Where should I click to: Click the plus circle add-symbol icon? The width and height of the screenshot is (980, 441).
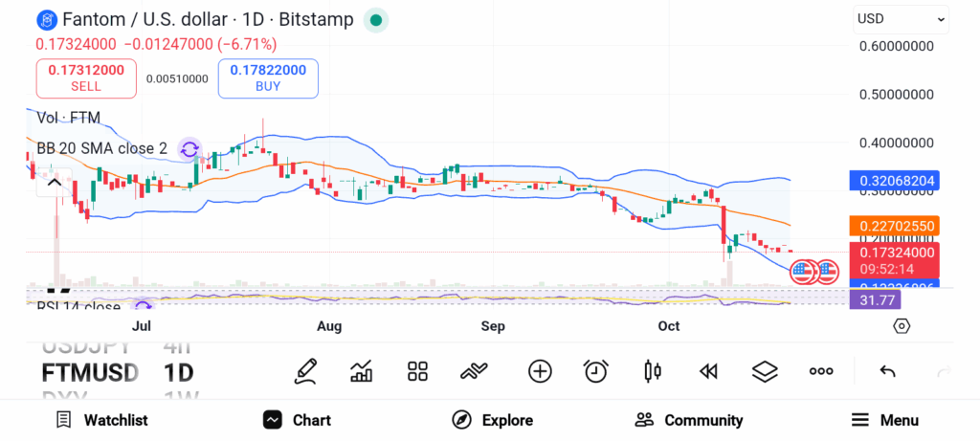[x=540, y=371]
